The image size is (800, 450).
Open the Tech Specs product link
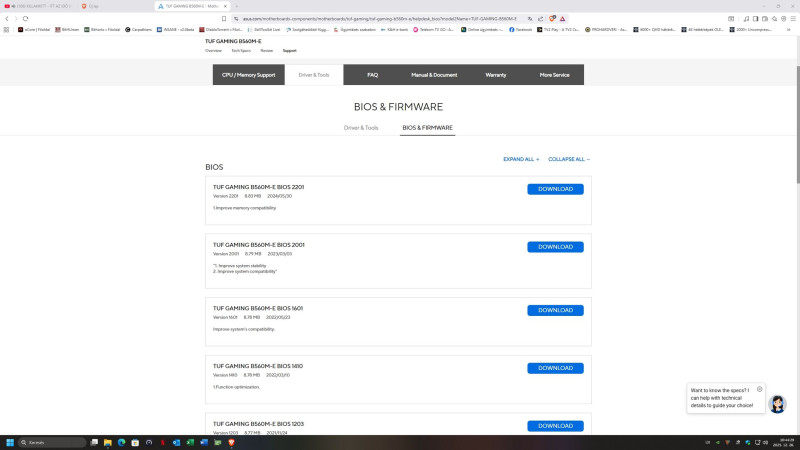point(241,51)
